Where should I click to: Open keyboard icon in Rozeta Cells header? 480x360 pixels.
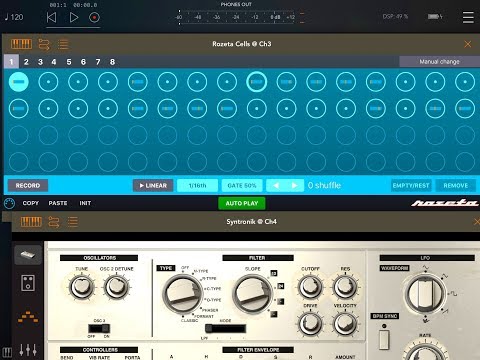(21, 44)
